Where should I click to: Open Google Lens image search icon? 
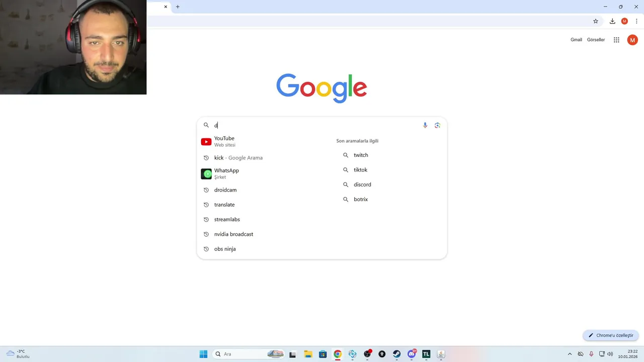coord(437,125)
